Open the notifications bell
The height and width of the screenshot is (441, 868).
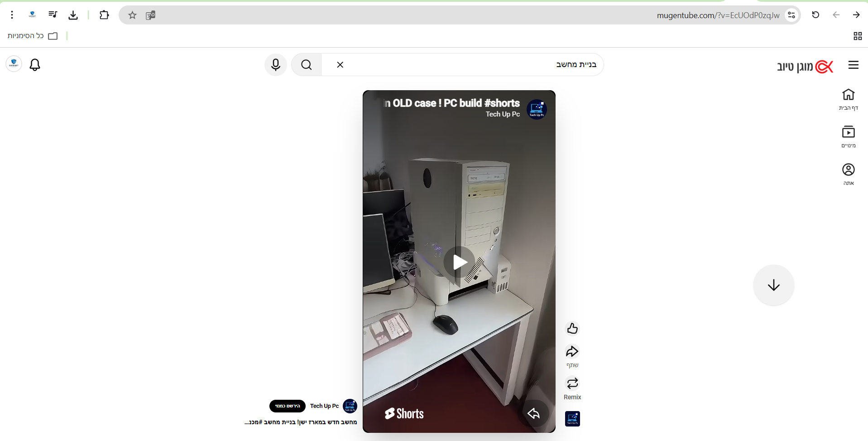pyautogui.click(x=35, y=65)
